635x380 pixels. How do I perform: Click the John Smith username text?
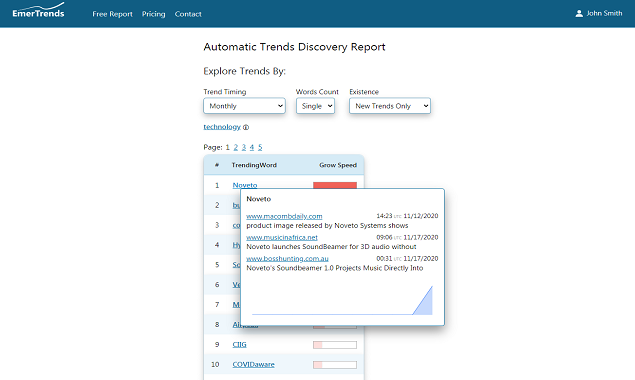tap(604, 13)
